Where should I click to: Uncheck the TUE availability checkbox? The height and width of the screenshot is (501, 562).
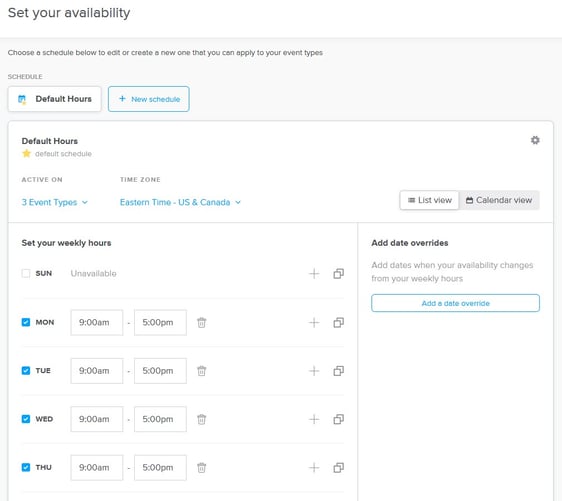tap(26, 371)
